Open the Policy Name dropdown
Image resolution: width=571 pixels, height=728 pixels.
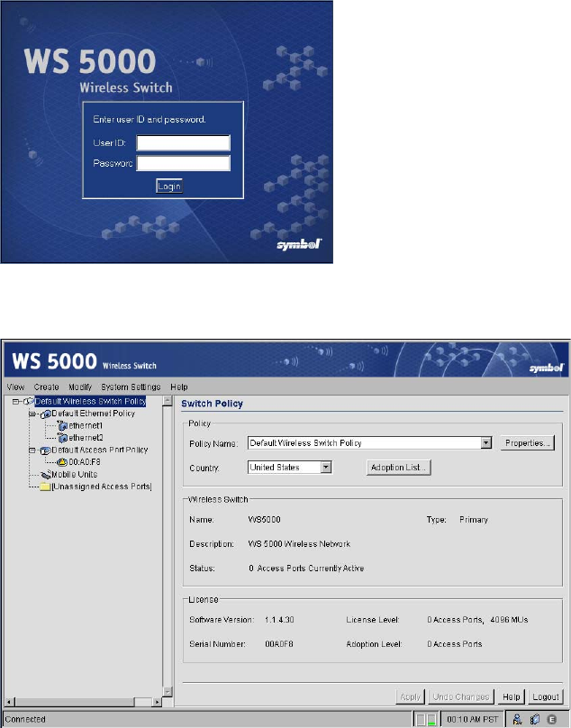[486, 443]
